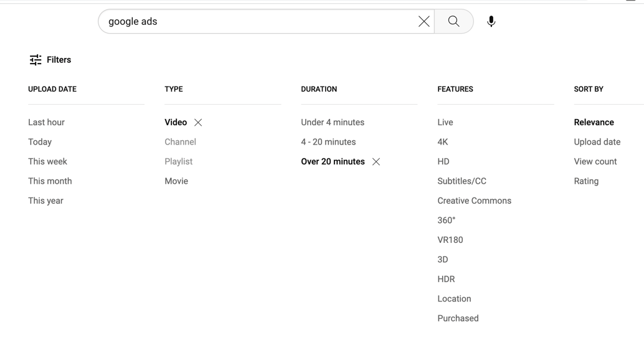
Task: Enable the Live feature filter
Action: pyautogui.click(x=445, y=123)
